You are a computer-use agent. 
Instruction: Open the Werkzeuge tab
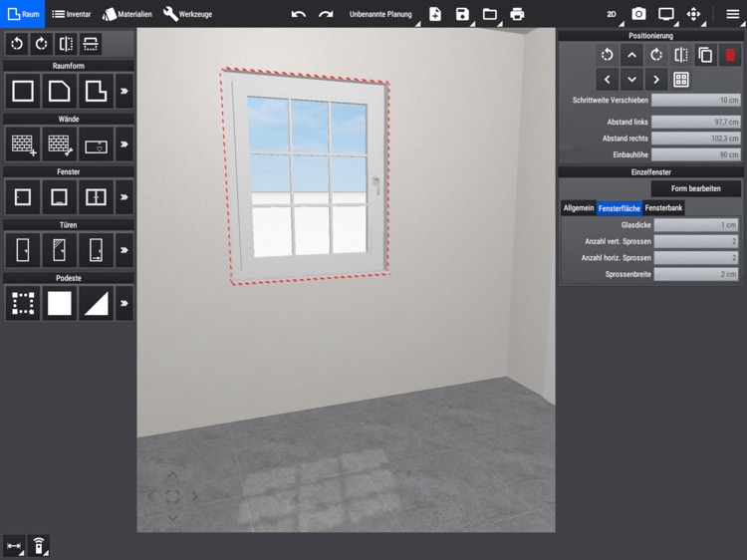[x=187, y=14]
